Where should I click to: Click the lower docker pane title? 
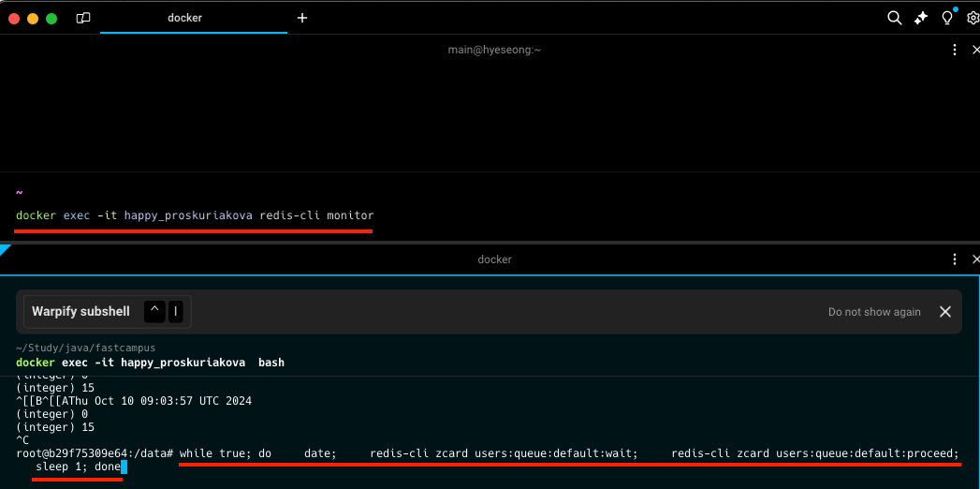(x=494, y=259)
